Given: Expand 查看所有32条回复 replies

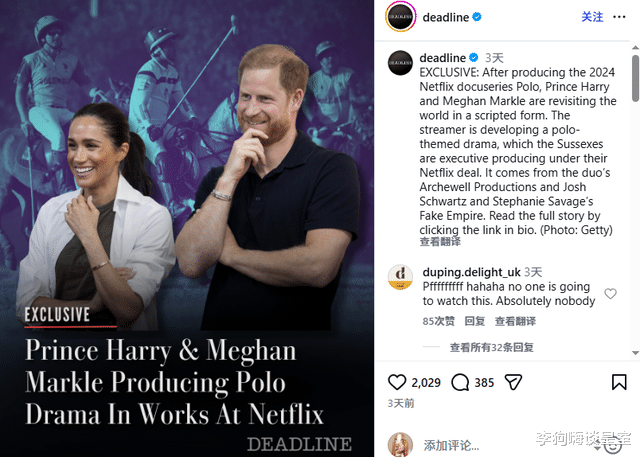Looking at the screenshot, I should (x=491, y=347).
